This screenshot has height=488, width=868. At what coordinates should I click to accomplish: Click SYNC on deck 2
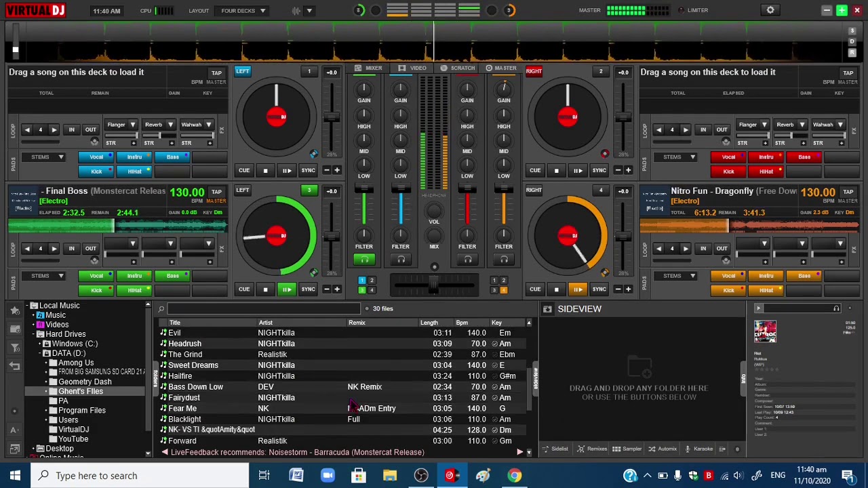point(599,171)
